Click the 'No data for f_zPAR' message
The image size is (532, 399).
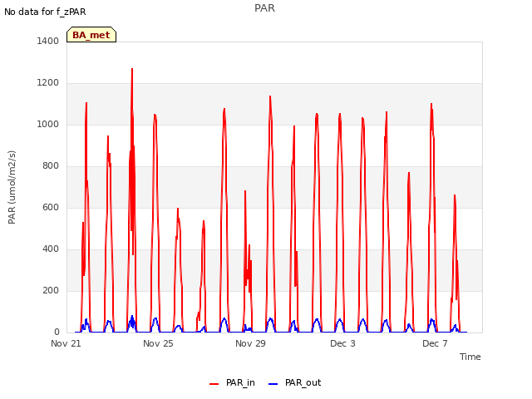[45, 12]
